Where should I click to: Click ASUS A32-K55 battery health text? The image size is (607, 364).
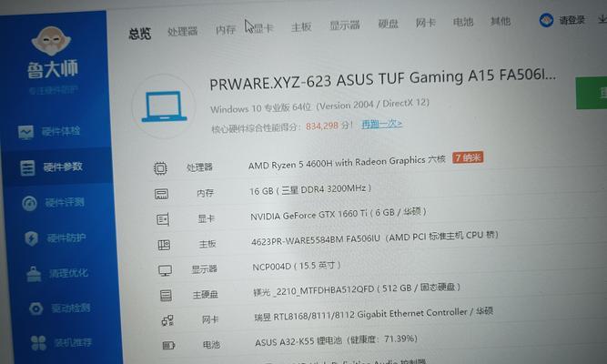point(336,340)
